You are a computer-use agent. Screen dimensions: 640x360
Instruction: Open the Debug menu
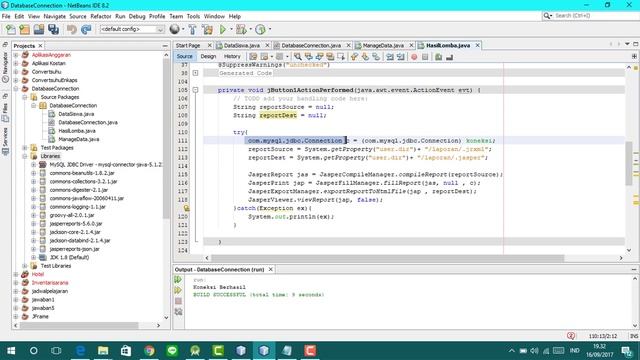(137, 16)
